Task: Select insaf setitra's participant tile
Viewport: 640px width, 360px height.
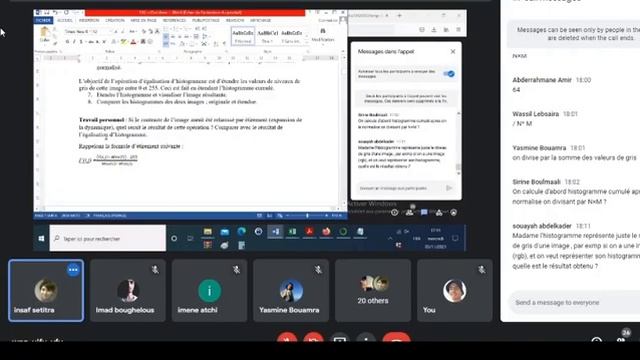Action: [46, 291]
